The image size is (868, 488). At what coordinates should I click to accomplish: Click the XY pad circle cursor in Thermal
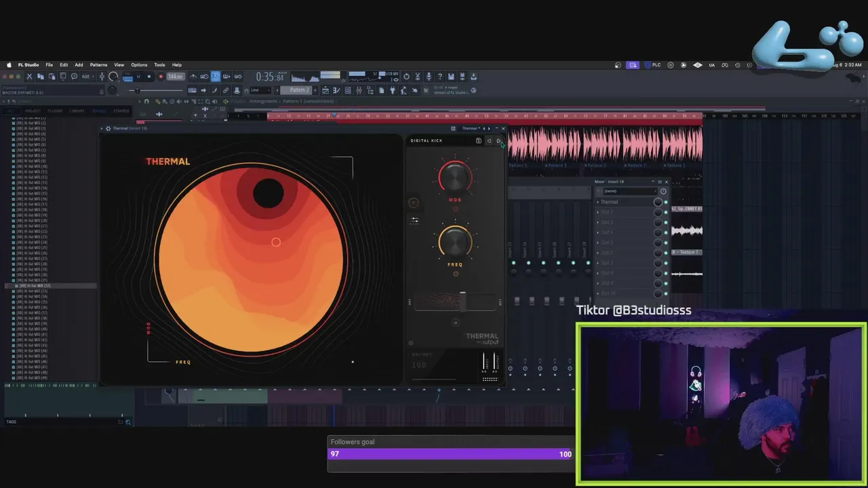tap(276, 242)
